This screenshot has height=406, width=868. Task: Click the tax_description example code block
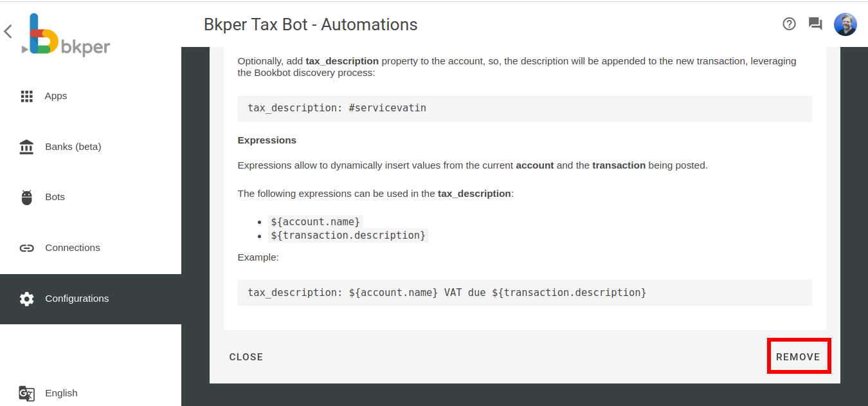click(525, 292)
